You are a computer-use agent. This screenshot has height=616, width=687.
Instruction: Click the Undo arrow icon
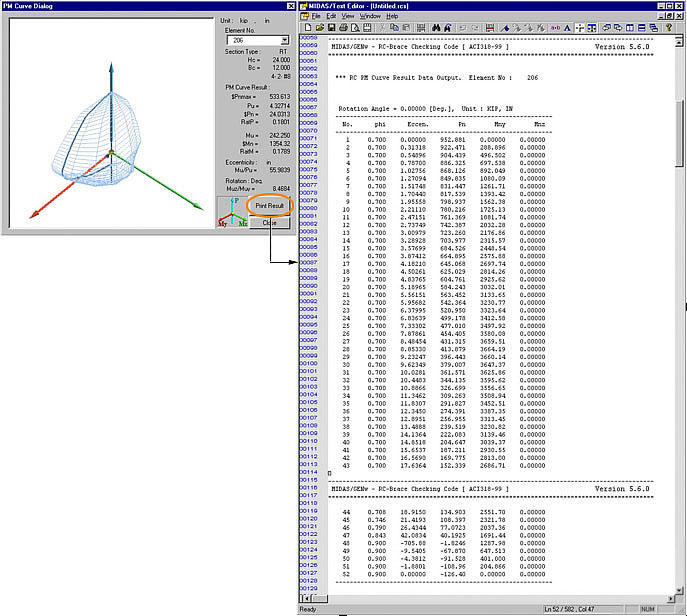pos(462,28)
